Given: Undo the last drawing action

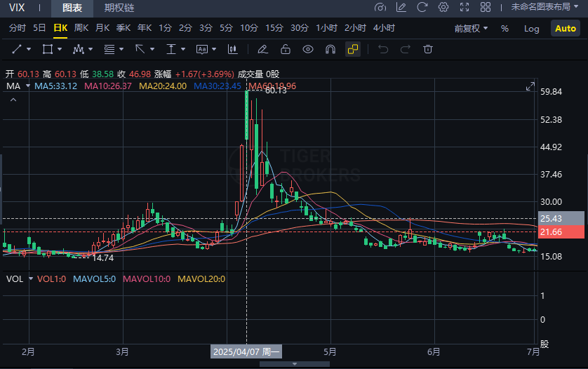Looking at the screenshot, I should [x=382, y=49].
